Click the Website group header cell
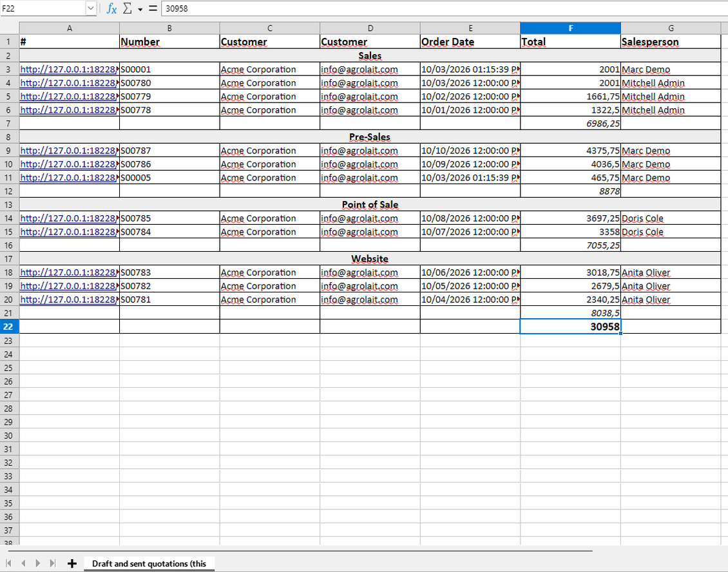 click(370, 258)
